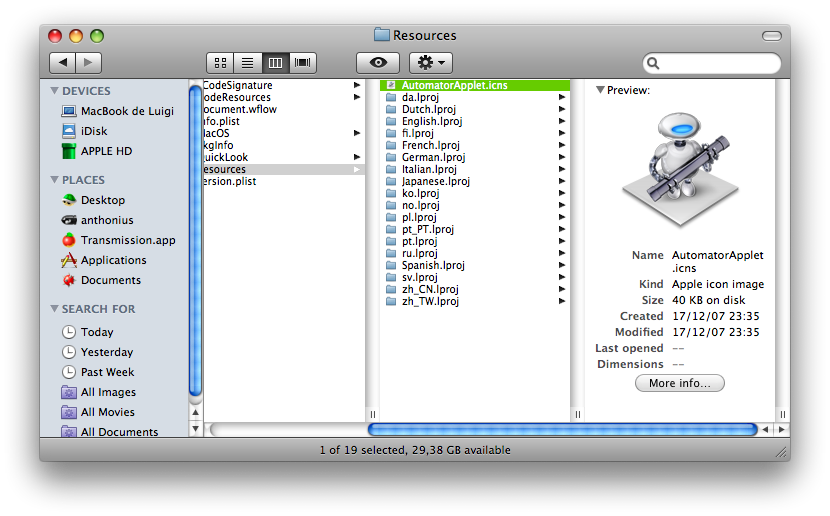The image size is (830, 516).
Task: Open the German.lproj folder
Action: [x=475, y=157]
